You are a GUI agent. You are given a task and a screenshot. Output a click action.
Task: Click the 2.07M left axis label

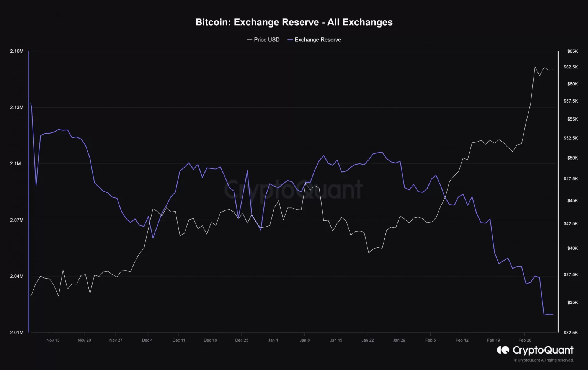[x=16, y=220]
